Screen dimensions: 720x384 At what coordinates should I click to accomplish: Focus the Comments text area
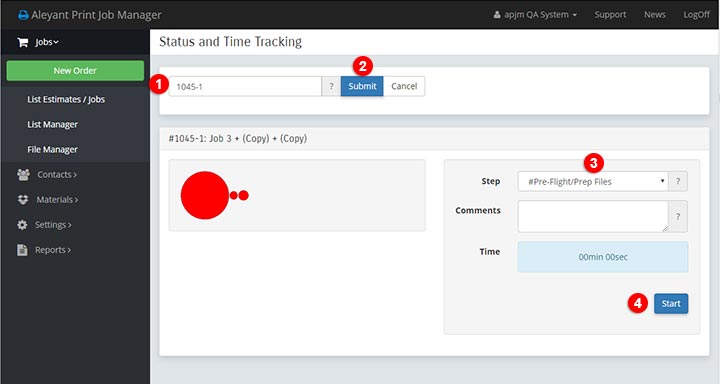click(x=593, y=216)
